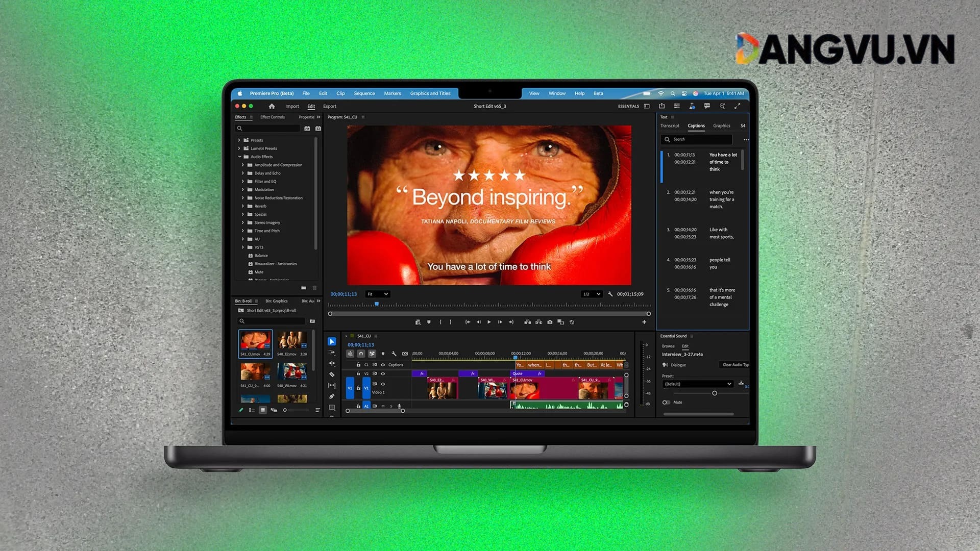Image resolution: width=980 pixels, height=551 pixels.
Task: Switch to the Transcript tab
Action: 670,126
